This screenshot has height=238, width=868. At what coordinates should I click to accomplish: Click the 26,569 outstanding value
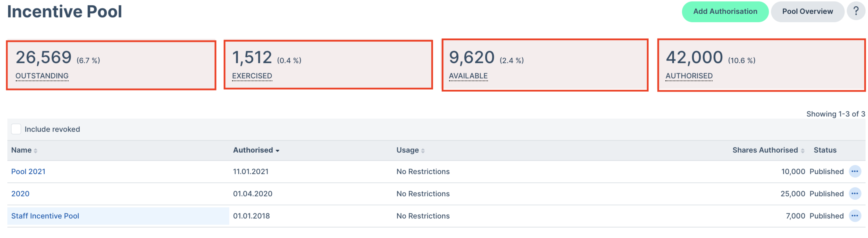tap(44, 57)
